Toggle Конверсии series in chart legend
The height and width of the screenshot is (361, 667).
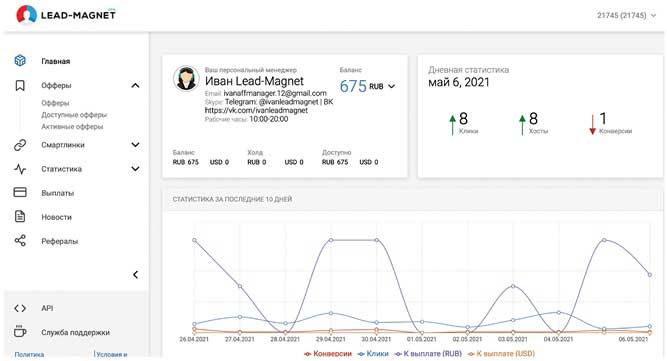tap(328, 354)
